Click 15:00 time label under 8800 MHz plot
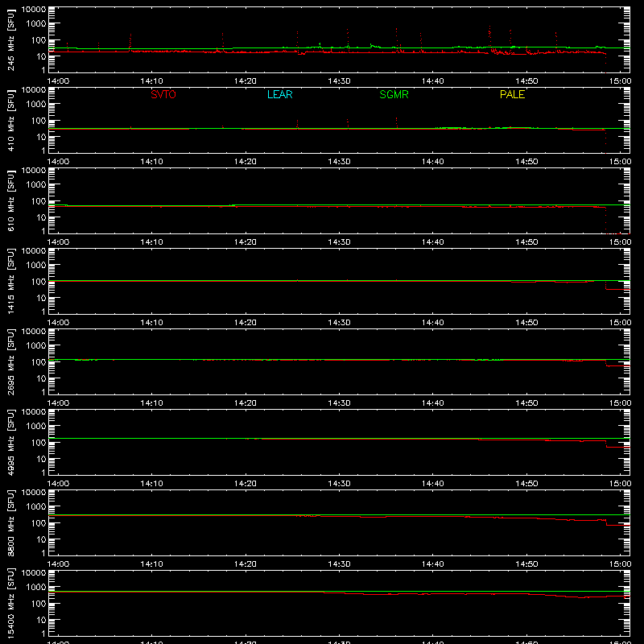 tap(620, 564)
